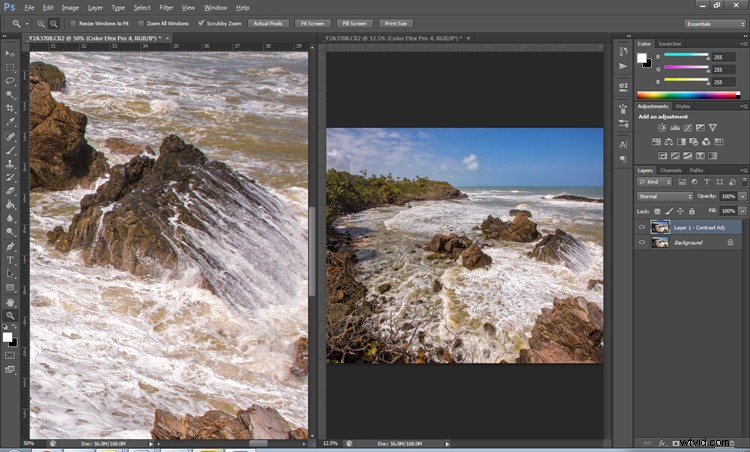The image size is (750, 452).
Task: Select the Layer 1 - Contrast Adj thumbnail
Action: pos(660,228)
